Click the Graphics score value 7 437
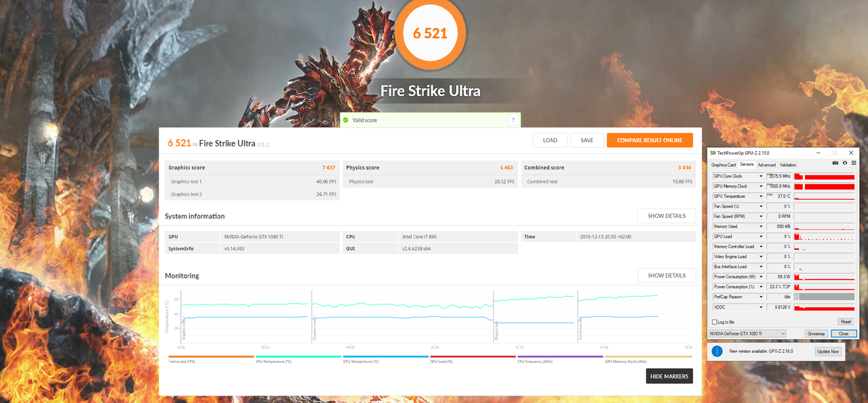Viewport: 868px width, 403px height. point(329,167)
